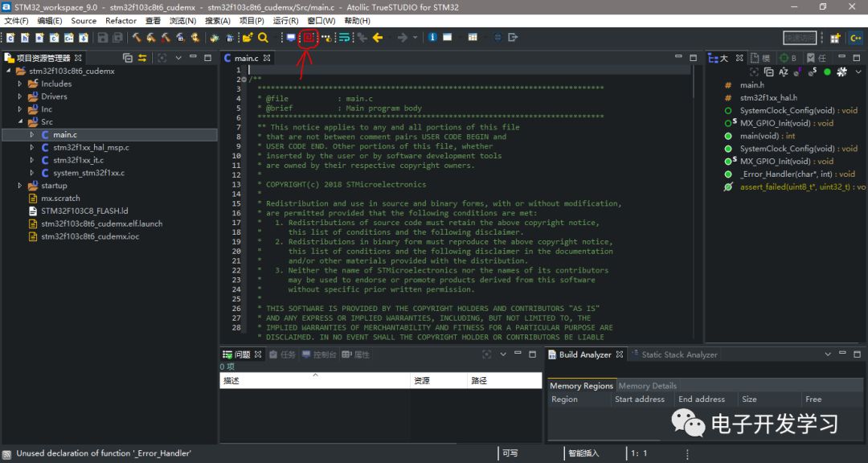Open the Search magnifier icon in toolbar
This screenshot has height=463, width=868.
click(x=263, y=38)
